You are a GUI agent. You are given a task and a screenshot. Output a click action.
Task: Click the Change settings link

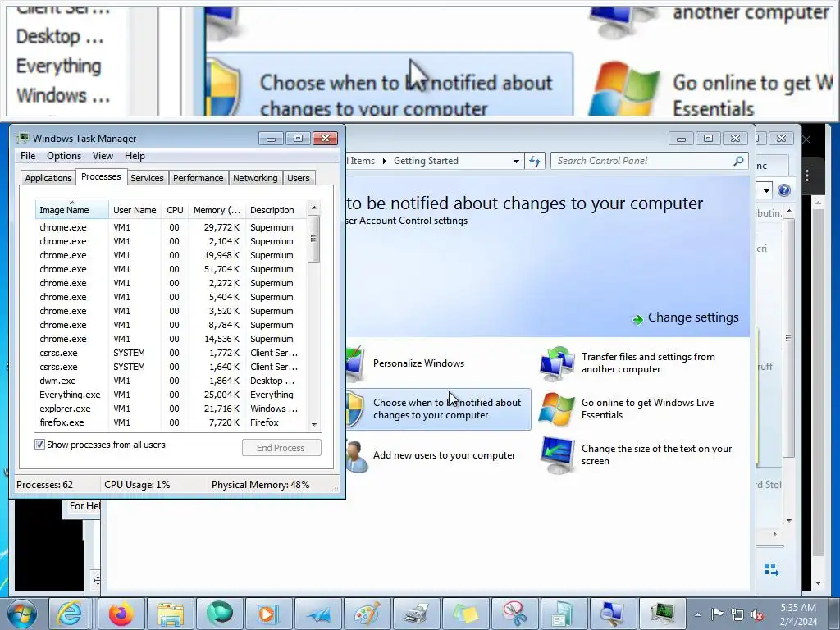pyautogui.click(x=686, y=317)
